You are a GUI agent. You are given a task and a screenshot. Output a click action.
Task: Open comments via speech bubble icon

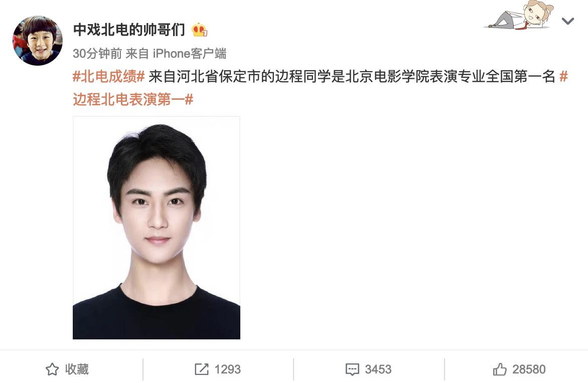(x=352, y=369)
